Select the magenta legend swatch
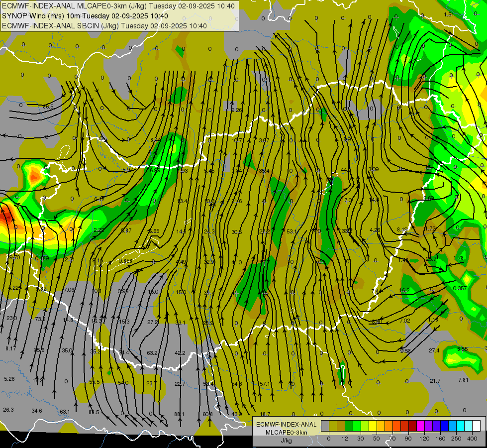The width and height of the screenshot is (487, 448). 421,426
